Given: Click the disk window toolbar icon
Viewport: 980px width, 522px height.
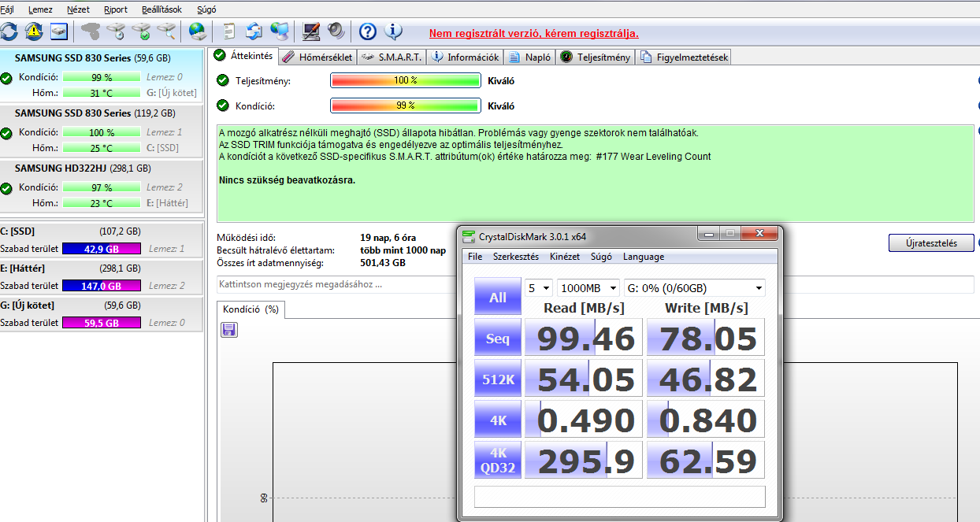Looking at the screenshot, I should click(60, 31).
